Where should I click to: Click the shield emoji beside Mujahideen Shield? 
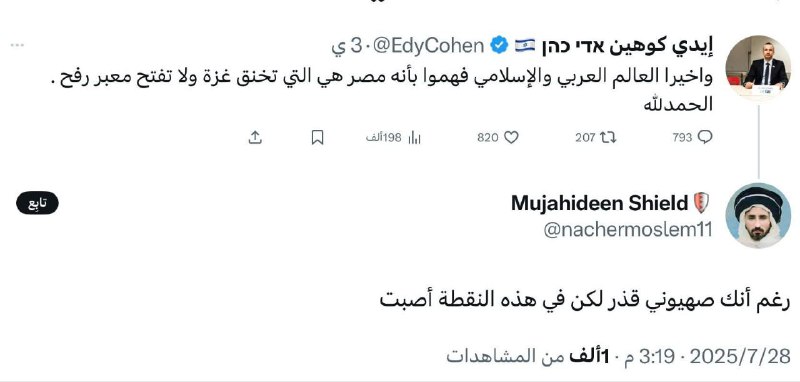point(702,203)
